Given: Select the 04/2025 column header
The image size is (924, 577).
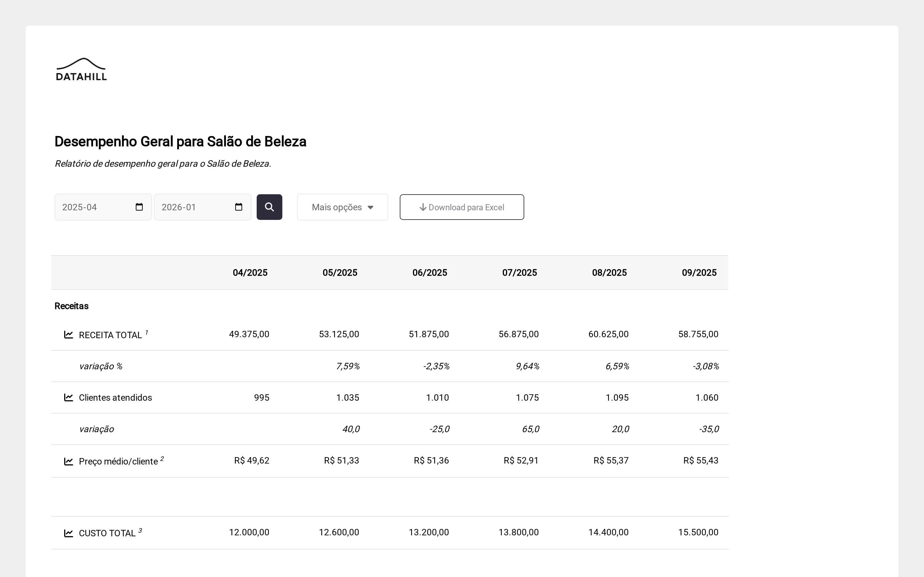Looking at the screenshot, I should click(x=250, y=272).
